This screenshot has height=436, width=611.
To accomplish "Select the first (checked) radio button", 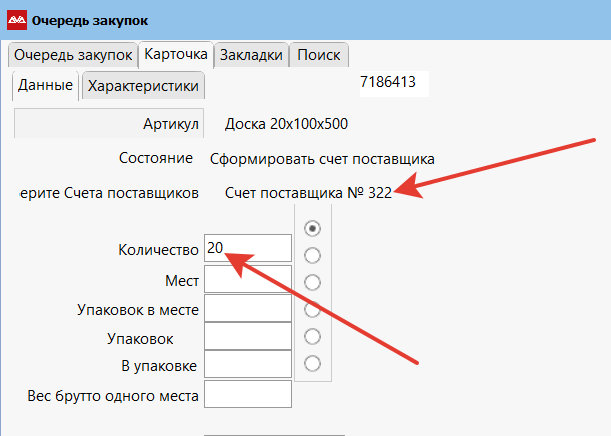I will point(313,227).
